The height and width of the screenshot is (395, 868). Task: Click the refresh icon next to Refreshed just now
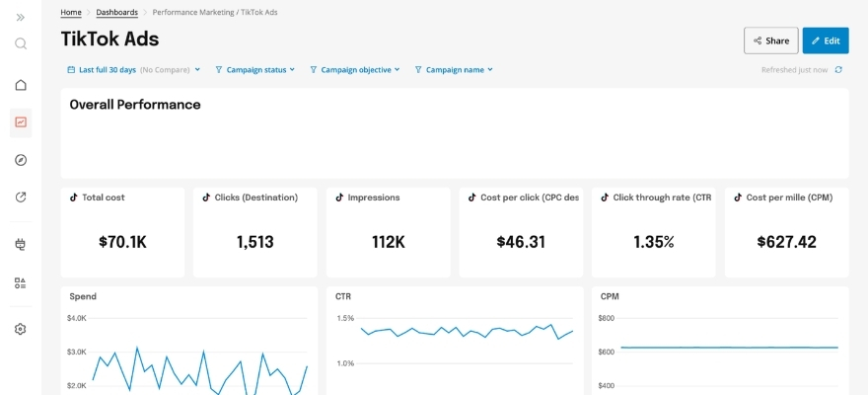tap(838, 70)
